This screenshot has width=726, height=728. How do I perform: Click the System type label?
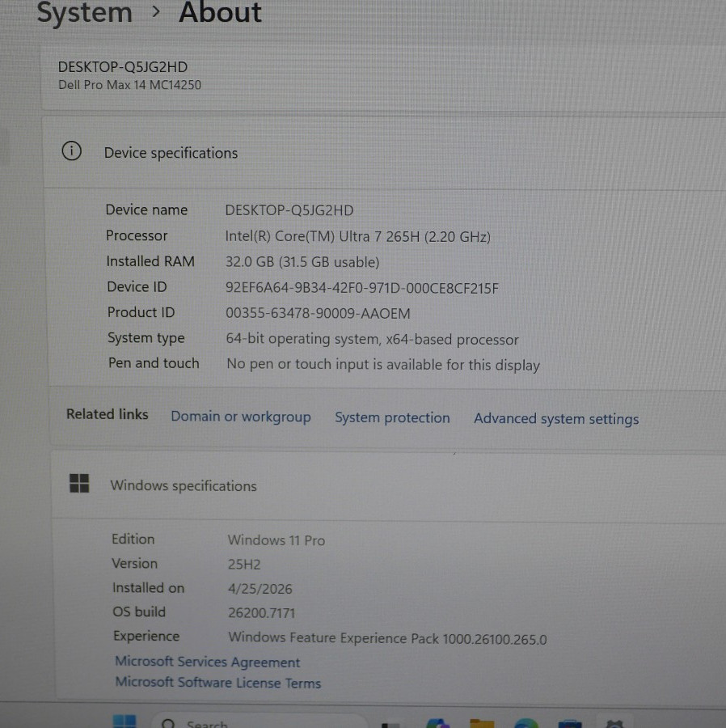point(146,338)
